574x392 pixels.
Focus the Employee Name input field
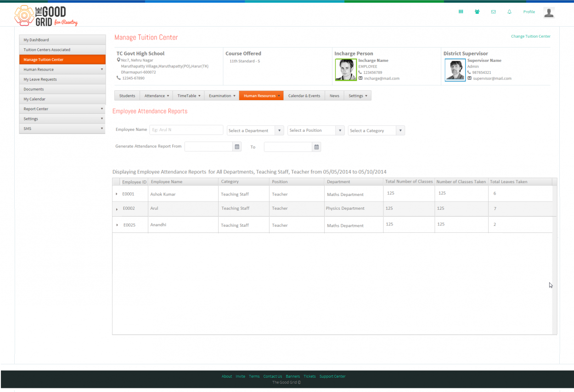[x=186, y=130]
